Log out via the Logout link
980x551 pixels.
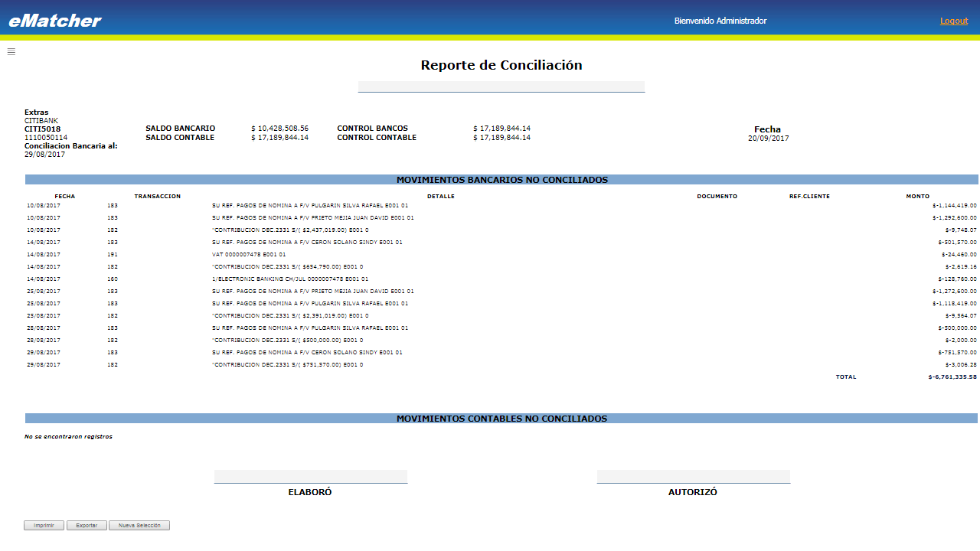[x=953, y=21]
